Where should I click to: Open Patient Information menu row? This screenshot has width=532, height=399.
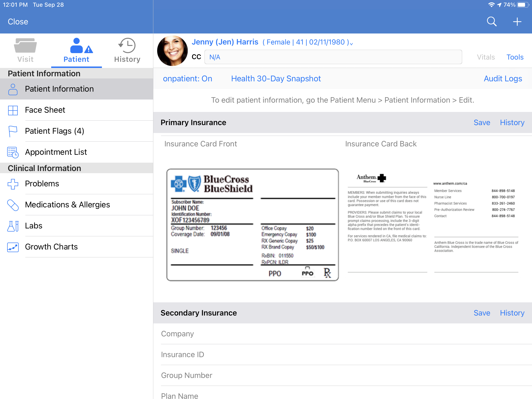click(x=77, y=89)
